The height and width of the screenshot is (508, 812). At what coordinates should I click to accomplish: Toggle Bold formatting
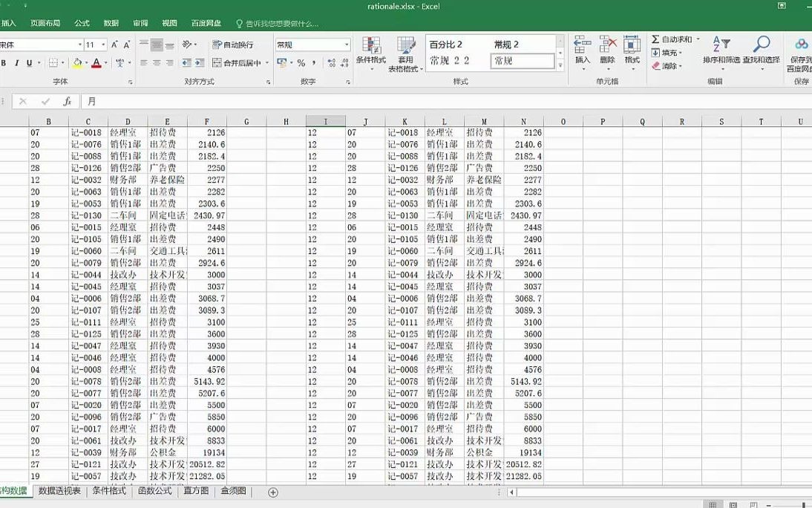click(4, 62)
